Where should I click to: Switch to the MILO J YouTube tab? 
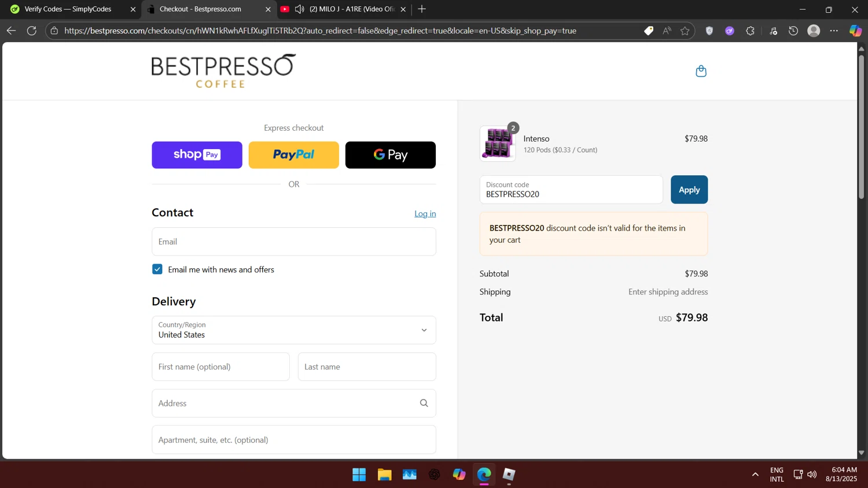click(x=352, y=9)
